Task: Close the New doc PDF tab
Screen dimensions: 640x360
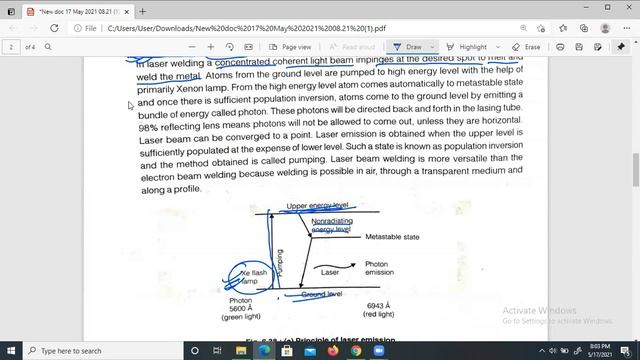Action: [127, 12]
